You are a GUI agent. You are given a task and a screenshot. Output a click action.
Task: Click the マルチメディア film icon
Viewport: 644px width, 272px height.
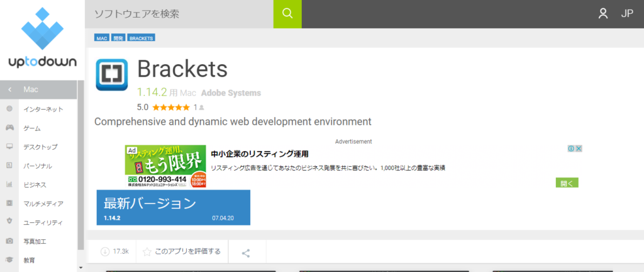tap(9, 203)
